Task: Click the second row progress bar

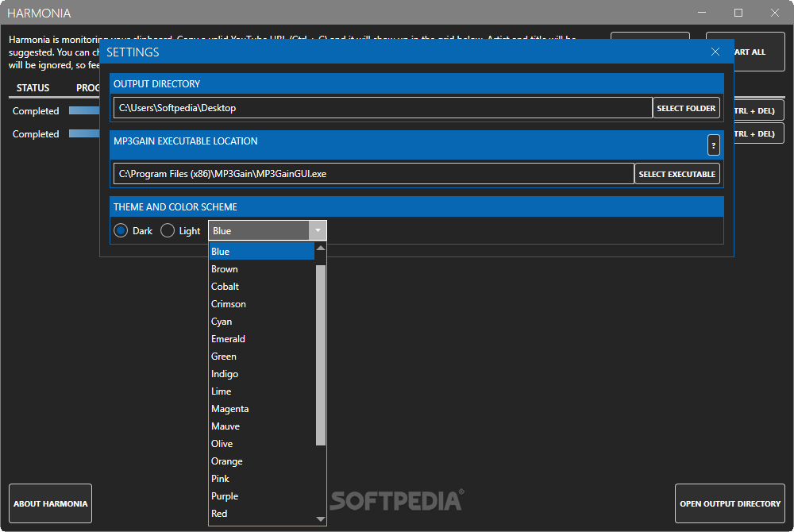Action: 84,133
